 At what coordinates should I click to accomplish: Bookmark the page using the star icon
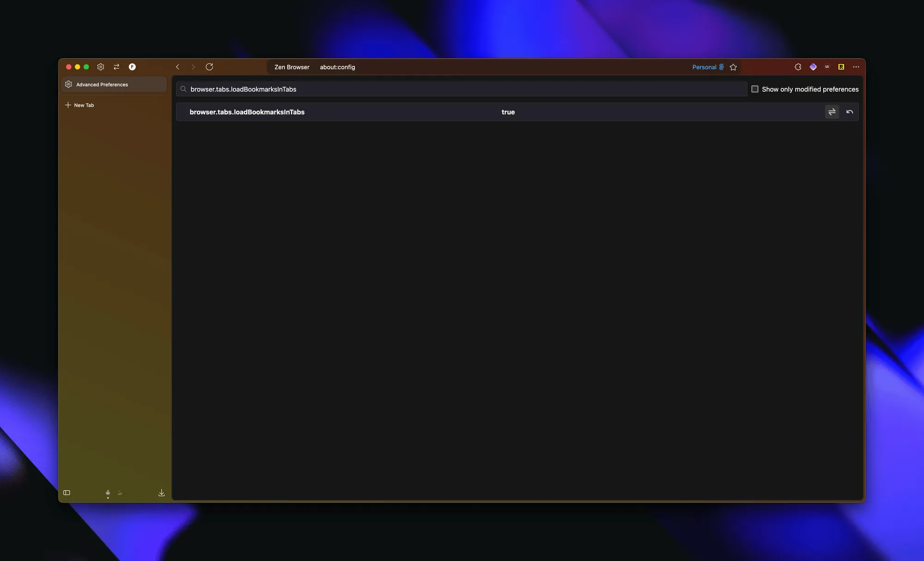pyautogui.click(x=733, y=67)
